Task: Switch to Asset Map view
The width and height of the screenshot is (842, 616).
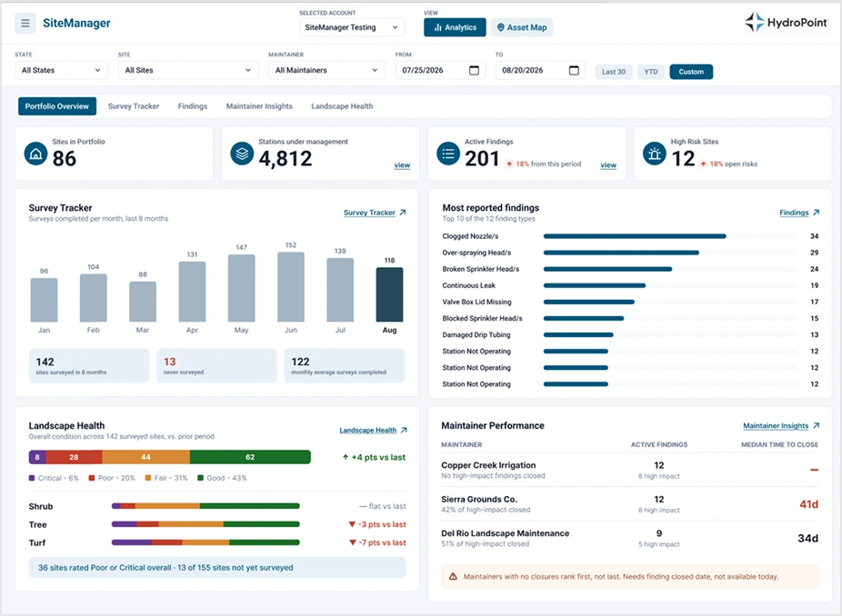Action: point(522,27)
